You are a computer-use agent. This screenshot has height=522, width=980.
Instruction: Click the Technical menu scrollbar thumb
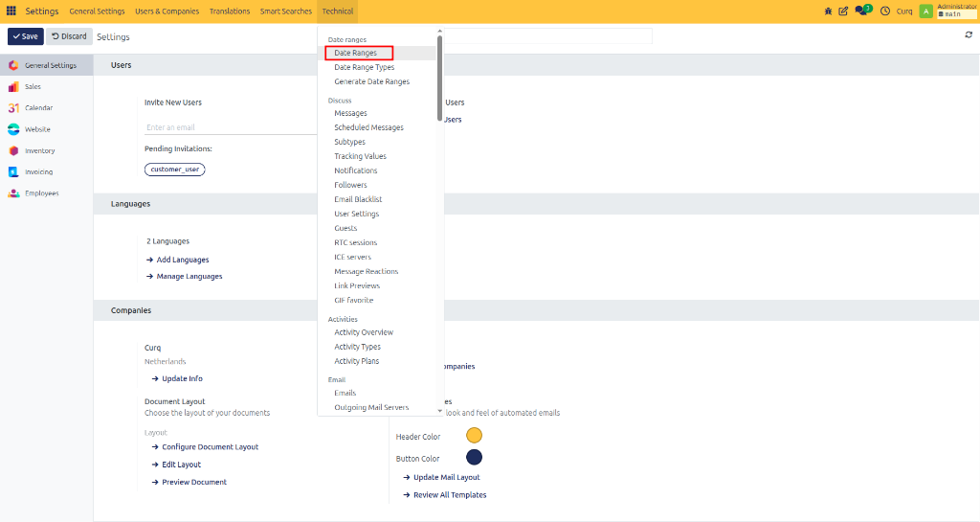440,79
